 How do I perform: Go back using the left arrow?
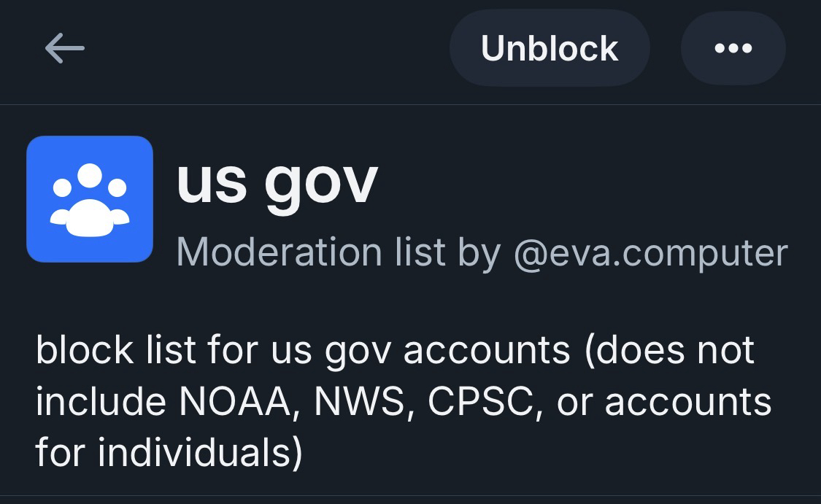pyautogui.click(x=64, y=49)
